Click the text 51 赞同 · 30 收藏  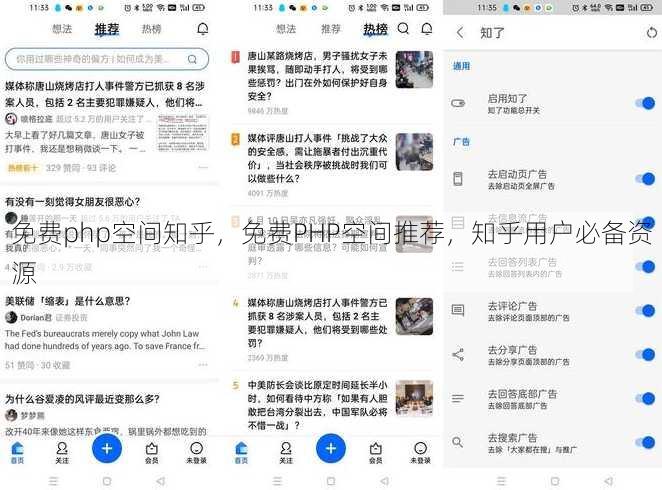(x=38, y=365)
